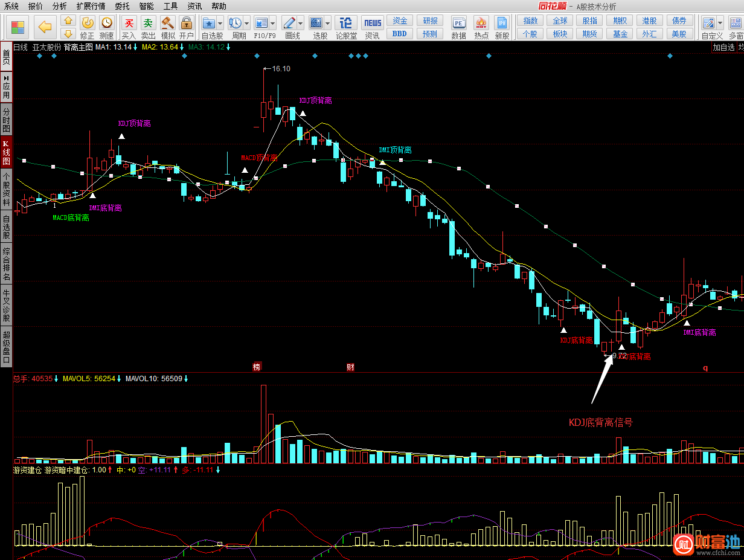The width and height of the screenshot is (744, 560).
Task: Open the 扩展行情 menu
Action: coord(91,6)
